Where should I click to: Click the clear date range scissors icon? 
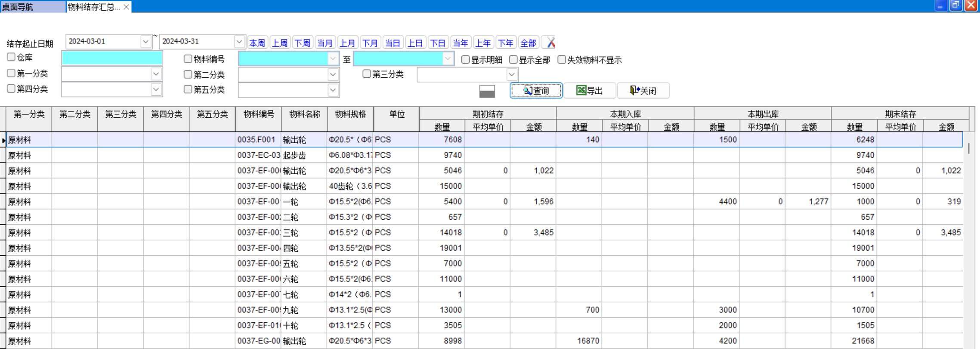[x=550, y=43]
